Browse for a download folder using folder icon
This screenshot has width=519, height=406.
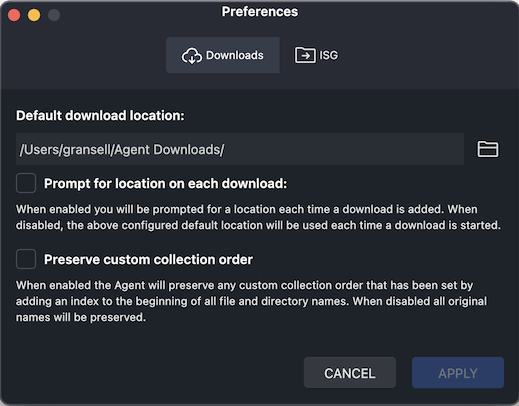point(488,149)
